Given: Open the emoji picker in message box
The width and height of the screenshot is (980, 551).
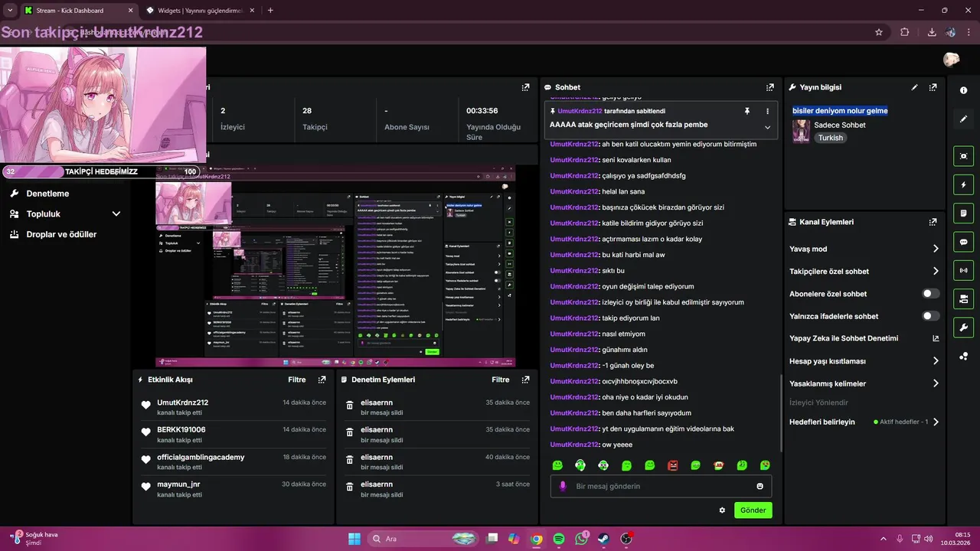Looking at the screenshot, I should (x=759, y=486).
